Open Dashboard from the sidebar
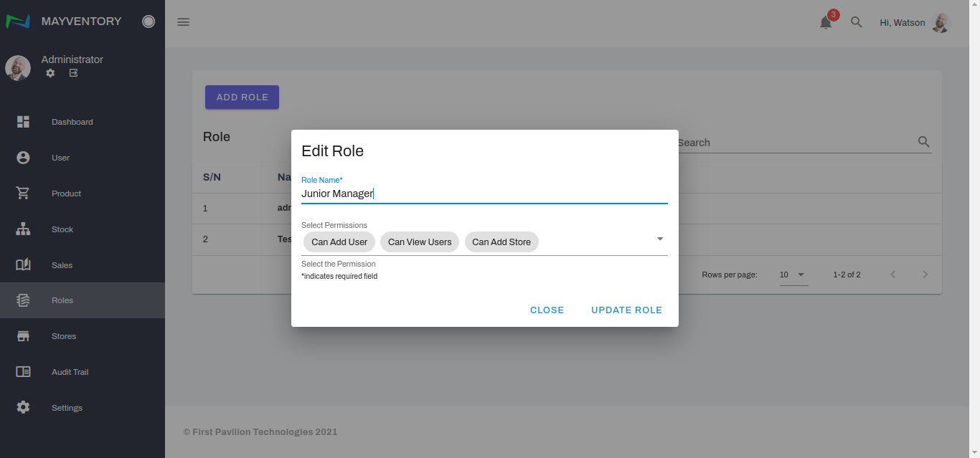This screenshot has height=458, width=980. click(72, 122)
